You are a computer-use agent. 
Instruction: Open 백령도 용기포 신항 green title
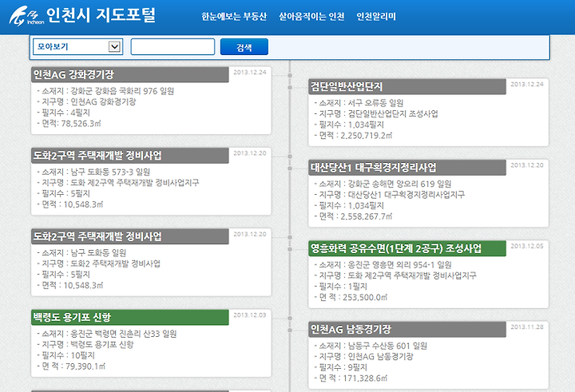130,318
